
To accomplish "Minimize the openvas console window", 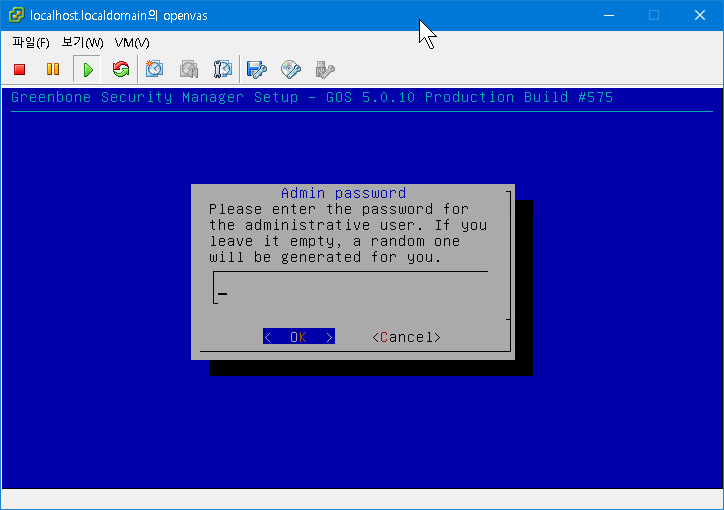I will pos(609,15).
